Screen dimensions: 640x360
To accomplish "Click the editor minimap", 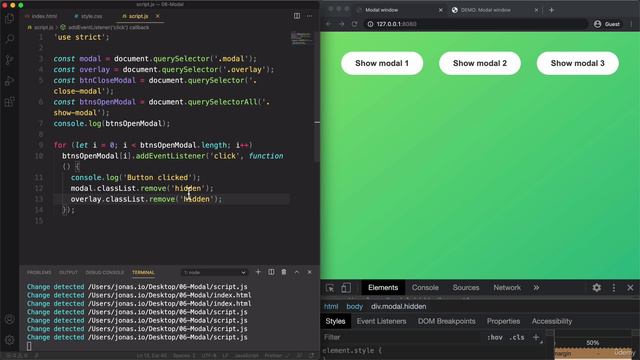I will [302, 39].
